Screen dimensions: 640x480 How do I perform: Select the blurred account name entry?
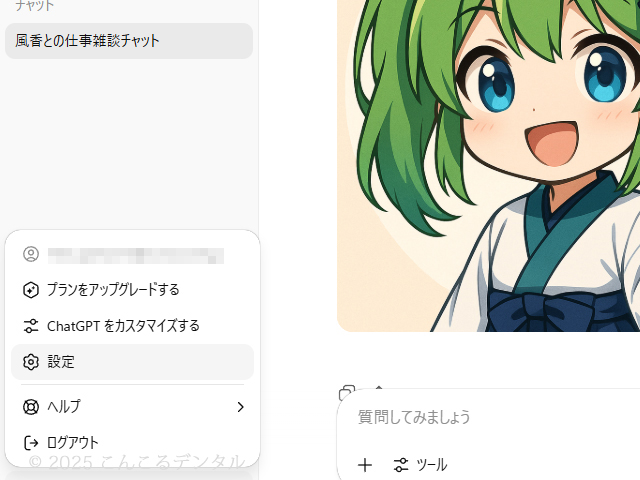point(136,256)
